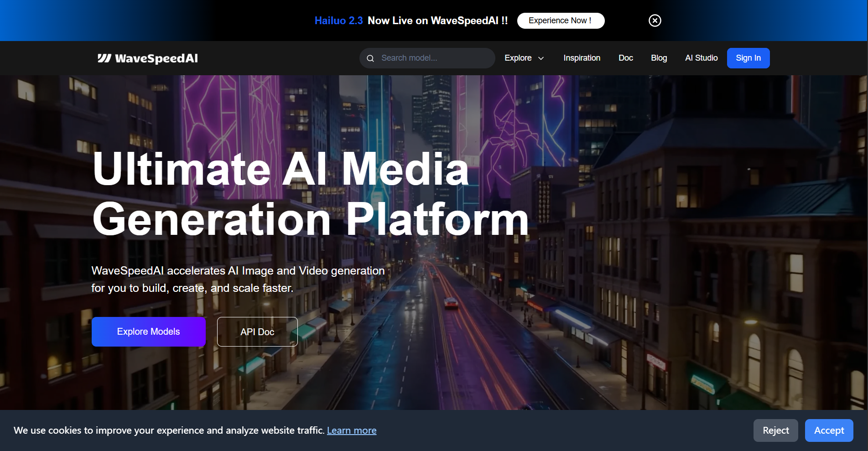
Task: Open AI Studio from the navigation bar
Action: click(701, 58)
